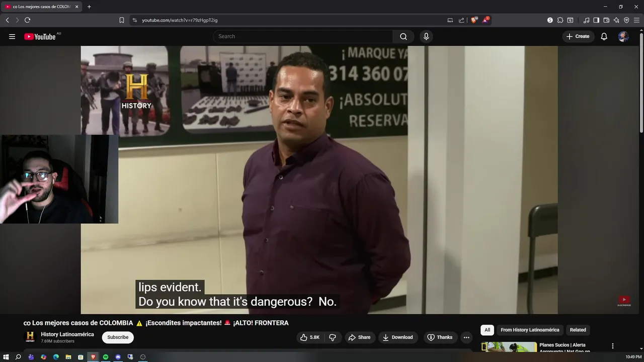Open the browser main menu
The image size is (644, 362).
point(636,20)
